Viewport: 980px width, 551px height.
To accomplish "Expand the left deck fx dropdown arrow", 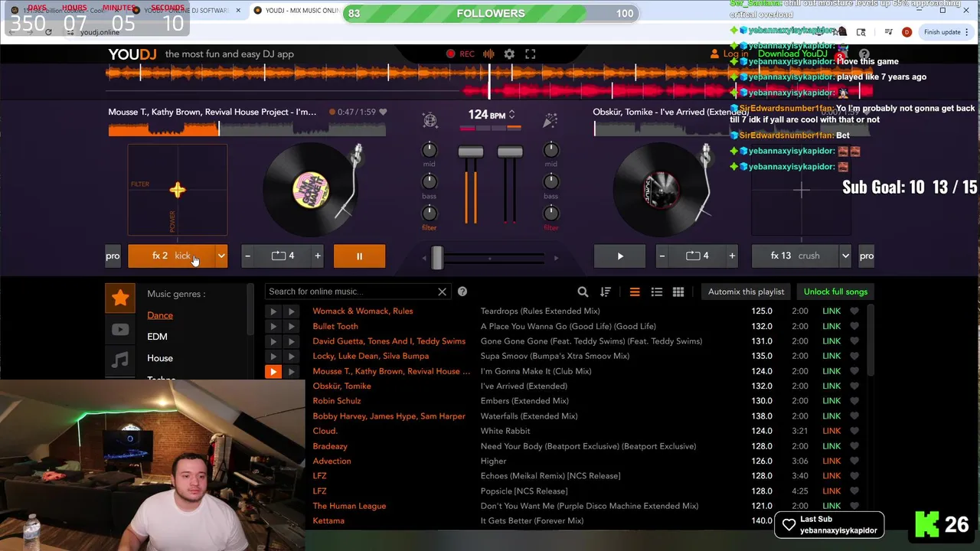I will point(221,256).
